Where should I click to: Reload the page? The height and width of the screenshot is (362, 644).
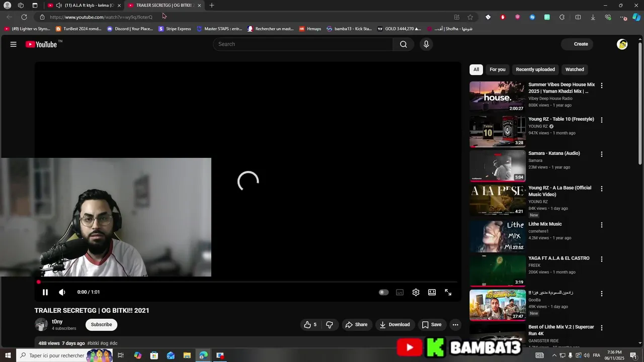tap(24, 17)
